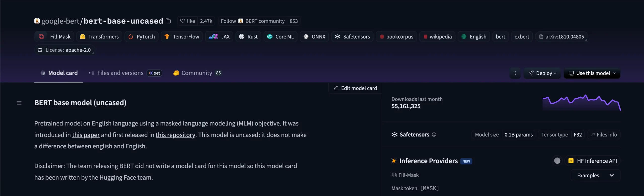The width and height of the screenshot is (644, 196).
Task: Copy model name with the copy icon
Action: coord(168,21)
